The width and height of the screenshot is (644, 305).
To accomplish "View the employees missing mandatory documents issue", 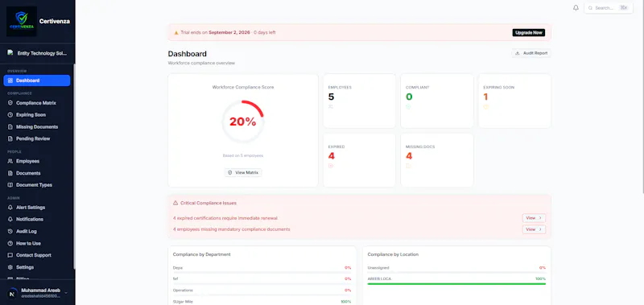I will [534, 229].
